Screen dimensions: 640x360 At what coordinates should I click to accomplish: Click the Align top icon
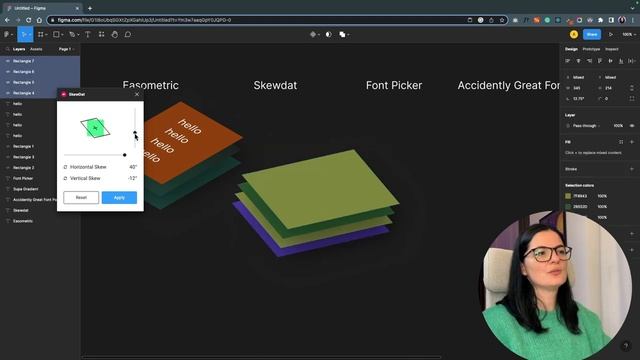point(600,61)
